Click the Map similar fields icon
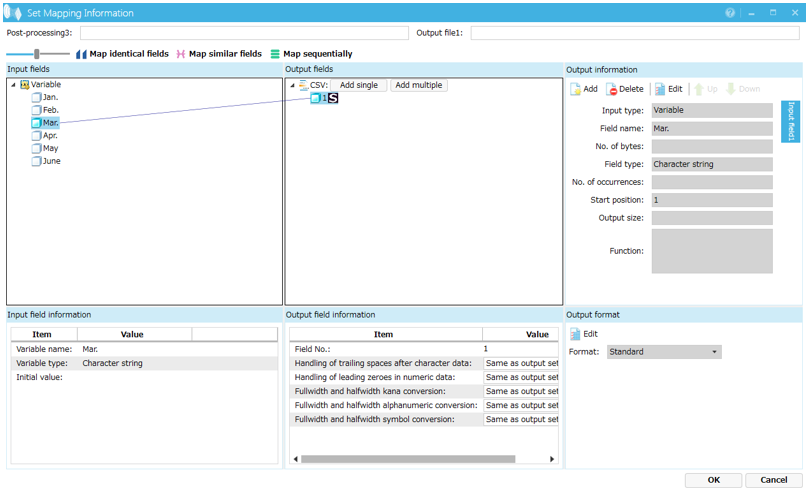This screenshot has width=808, height=495. tap(181, 54)
